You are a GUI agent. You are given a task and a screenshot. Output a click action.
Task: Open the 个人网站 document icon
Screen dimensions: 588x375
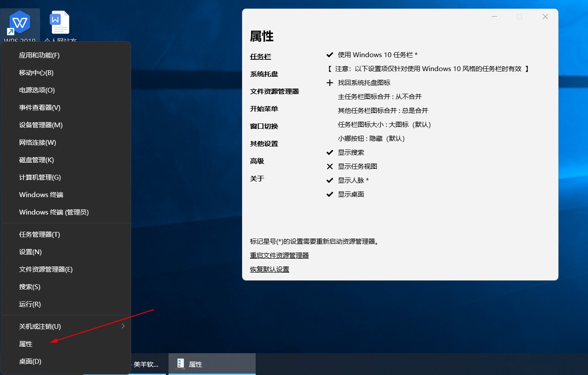coord(60,22)
